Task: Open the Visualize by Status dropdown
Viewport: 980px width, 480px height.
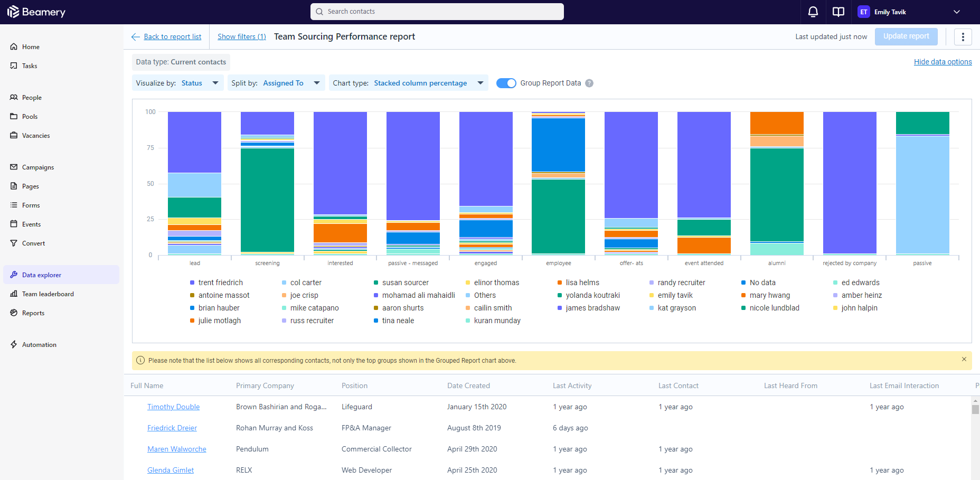Action: [x=177, y=83]
